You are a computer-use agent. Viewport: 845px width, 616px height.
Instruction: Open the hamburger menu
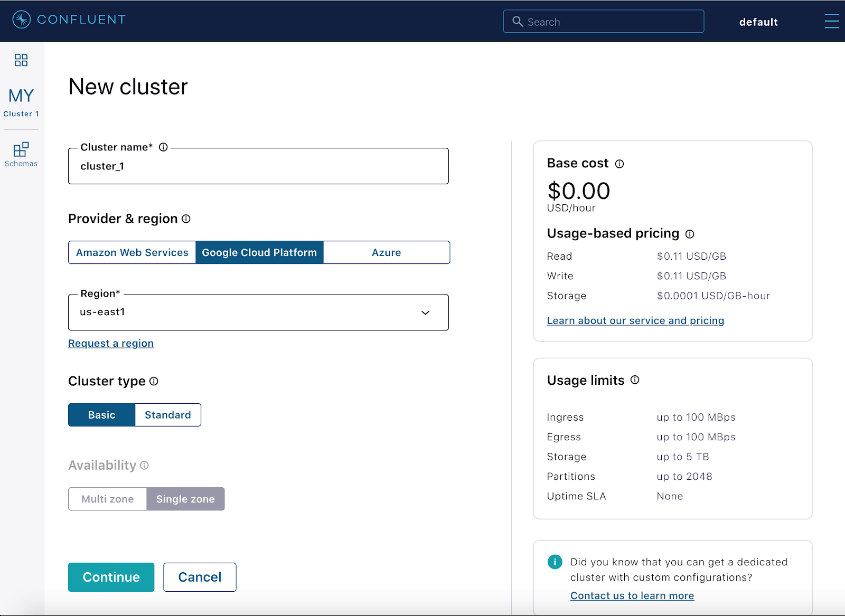pos(832,21)
